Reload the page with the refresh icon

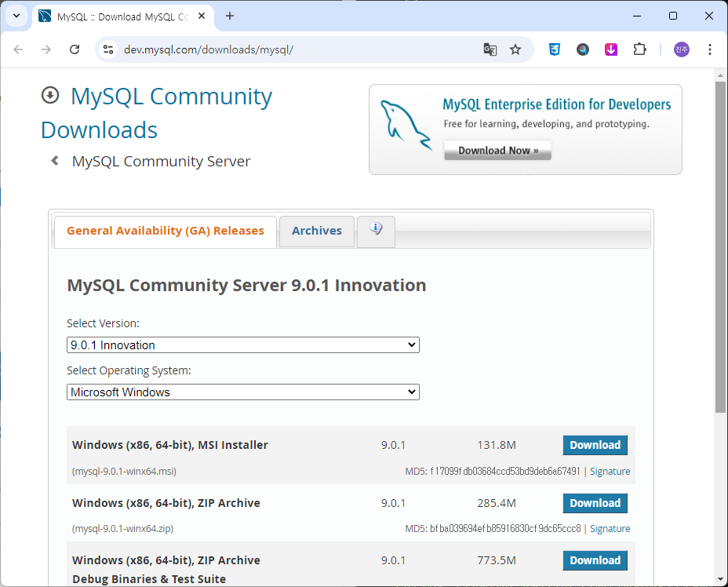click(x=75, y=49)
